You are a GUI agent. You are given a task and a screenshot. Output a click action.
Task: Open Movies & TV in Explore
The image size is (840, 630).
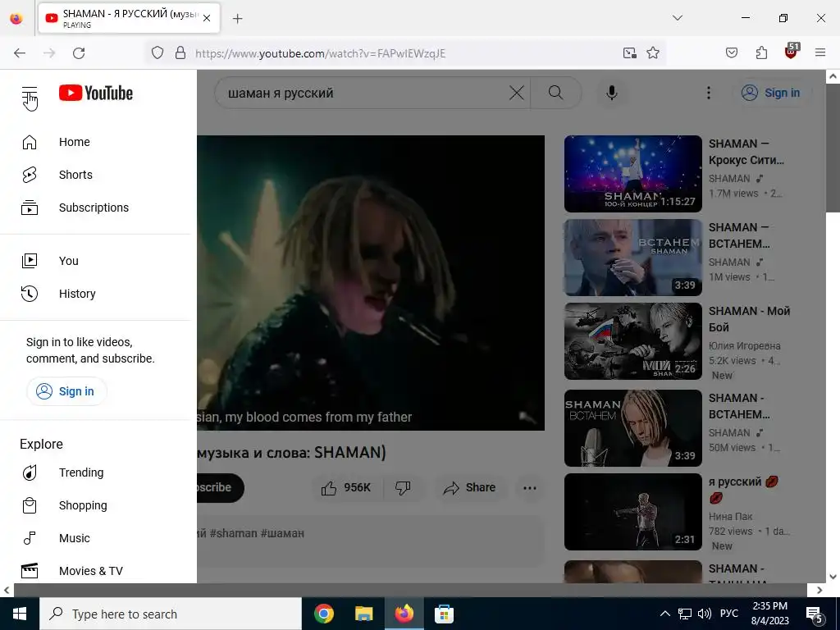point(95,571)
